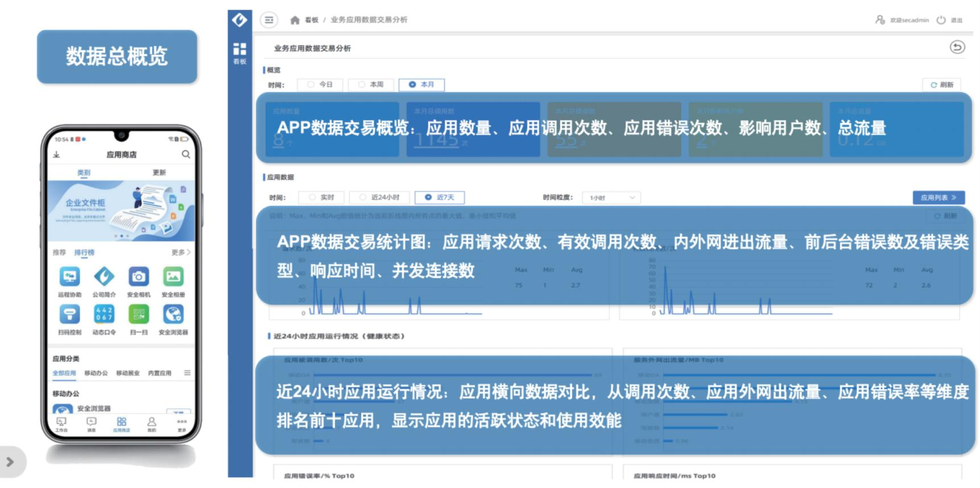Click the search magnifier in 应用商店 header
The height and width of the screenshot is (488, 980).
[x=186, y=154]
